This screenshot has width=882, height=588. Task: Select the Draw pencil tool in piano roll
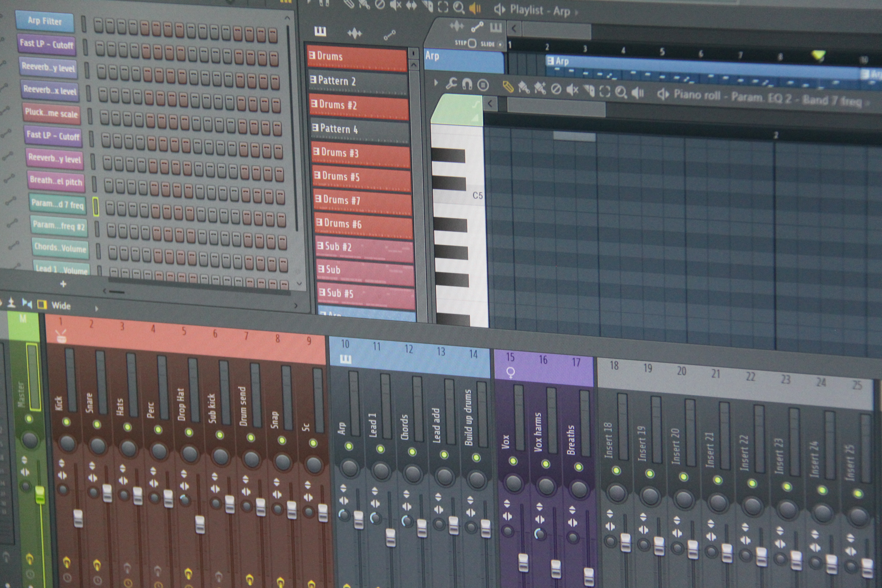pyautogui.click(x=508, y=87)
